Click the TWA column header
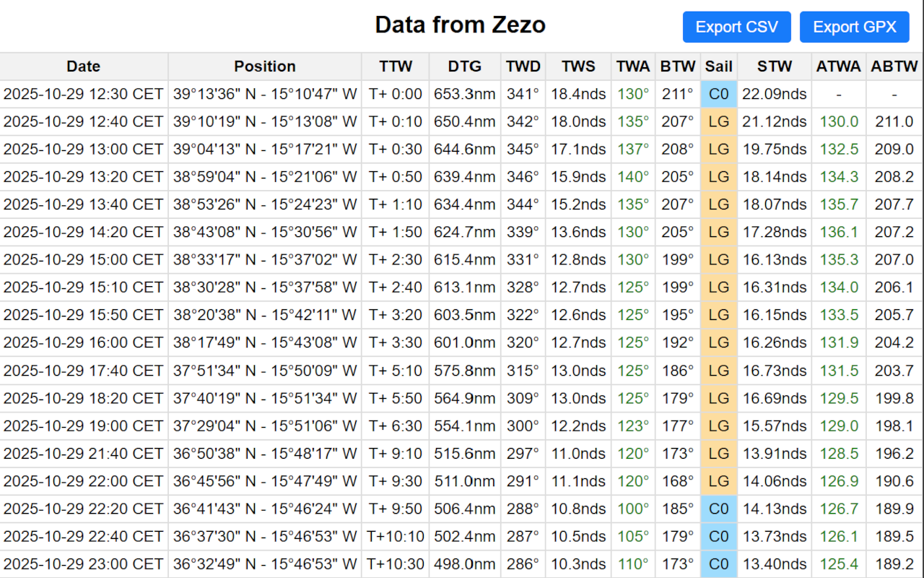Screen dimensions: 924x578 pos(633,66)
